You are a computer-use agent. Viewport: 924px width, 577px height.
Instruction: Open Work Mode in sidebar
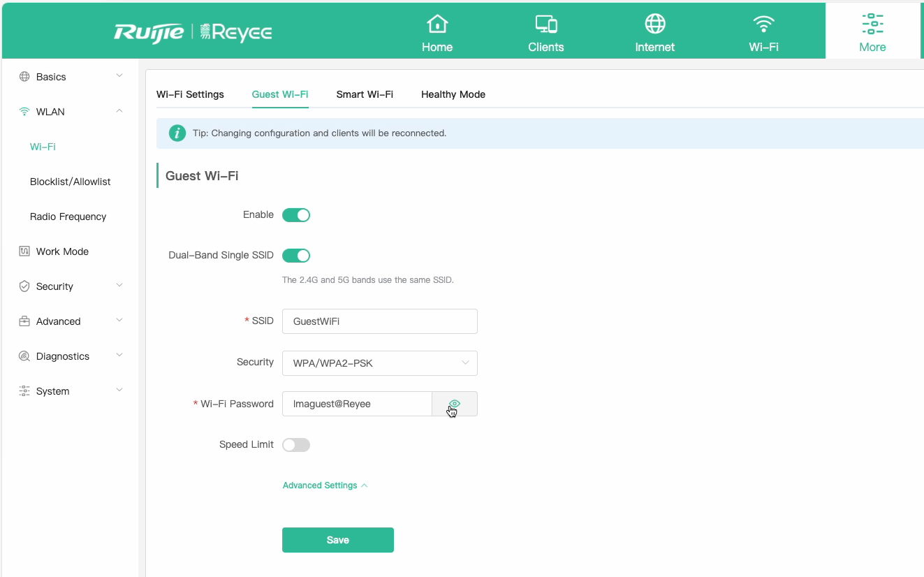point(62,251)
